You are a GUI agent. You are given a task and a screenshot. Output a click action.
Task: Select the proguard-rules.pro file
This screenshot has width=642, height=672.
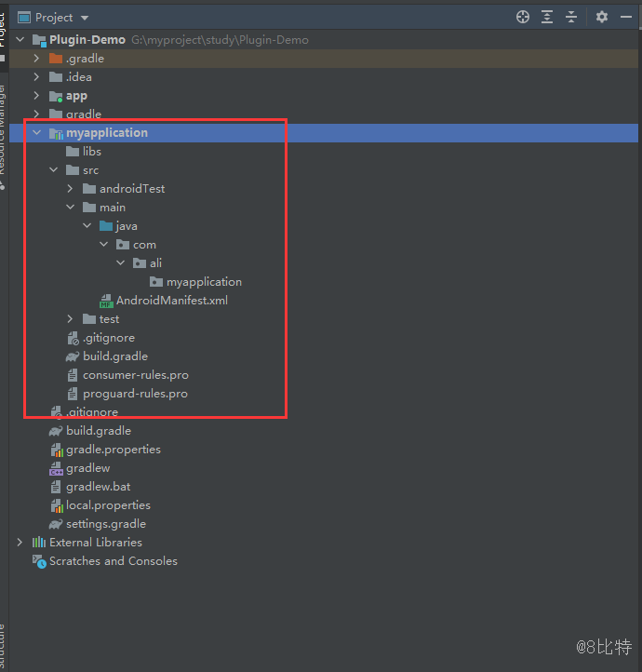pos(135,394)
